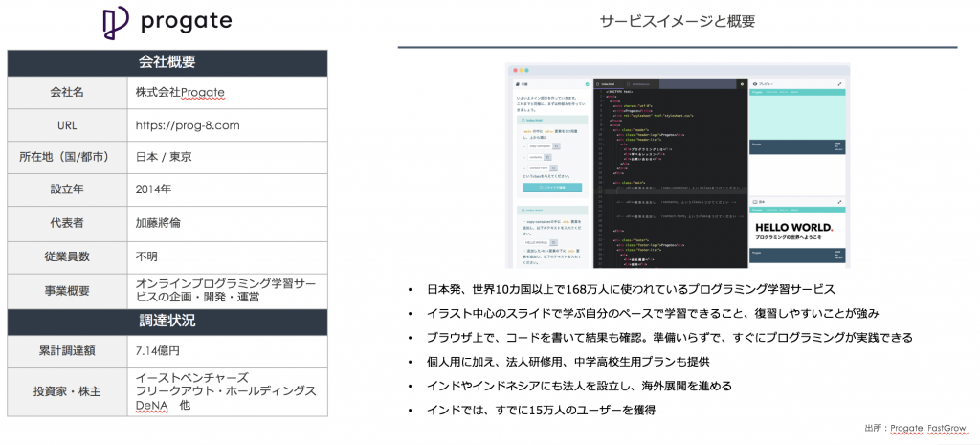The width and height of the screenshot is (980, 445).
Task: Select the 会社概要 table header
Action: point(167,62)
